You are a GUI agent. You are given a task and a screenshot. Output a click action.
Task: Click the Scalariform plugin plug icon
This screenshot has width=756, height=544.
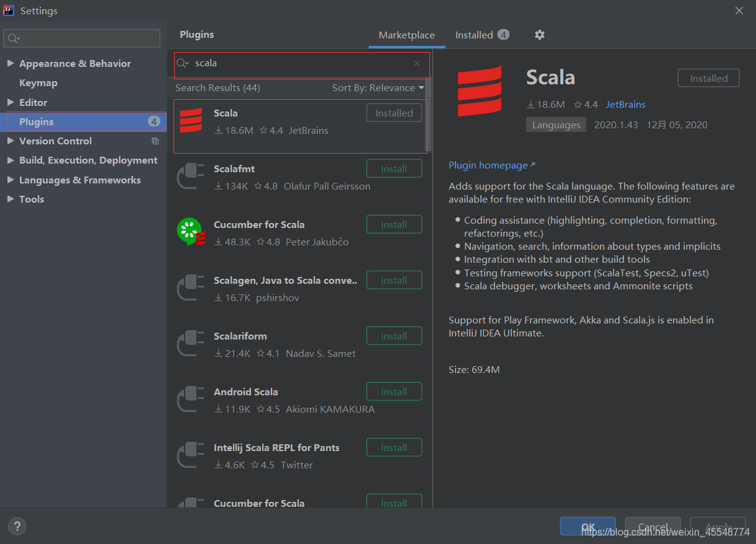coord(190,344)
